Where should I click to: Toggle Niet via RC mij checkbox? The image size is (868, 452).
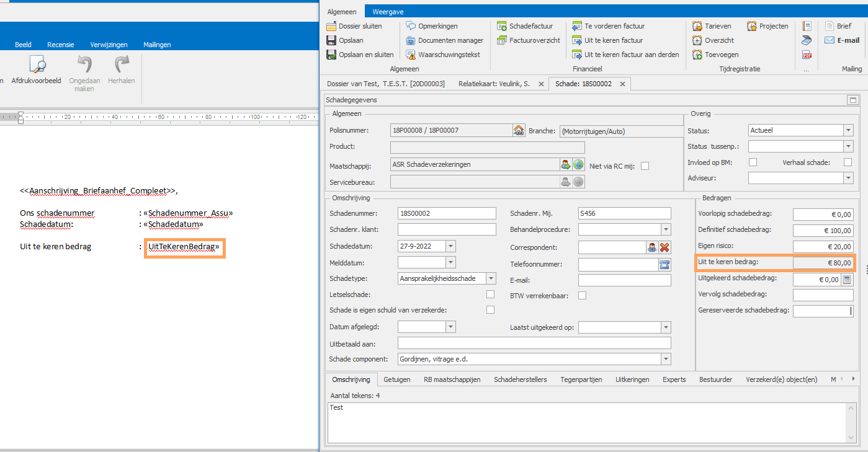tap(645, 166)
